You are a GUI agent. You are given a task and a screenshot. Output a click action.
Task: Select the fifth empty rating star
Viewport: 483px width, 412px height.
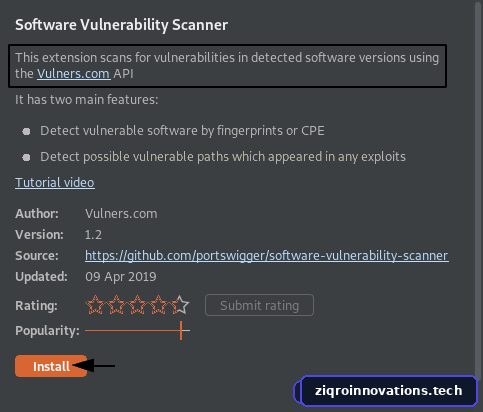click(x=180, y=305)
